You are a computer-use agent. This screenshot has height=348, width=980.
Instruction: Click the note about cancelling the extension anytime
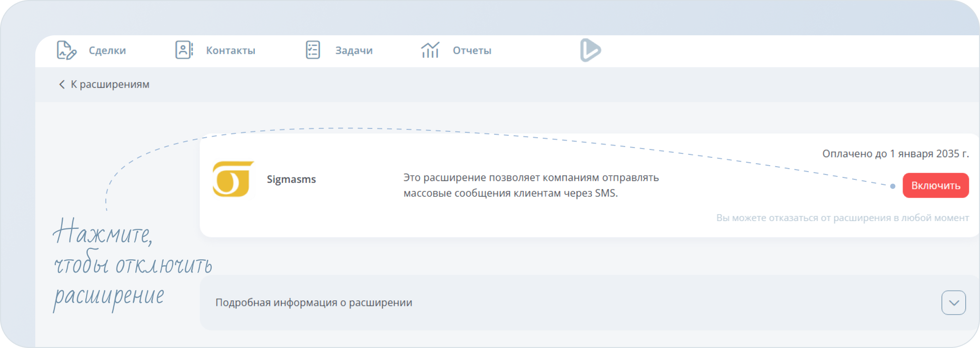coord(842,218)
